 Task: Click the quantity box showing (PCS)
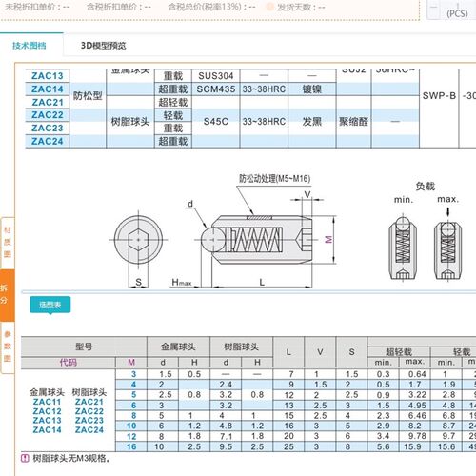[450, 10]
